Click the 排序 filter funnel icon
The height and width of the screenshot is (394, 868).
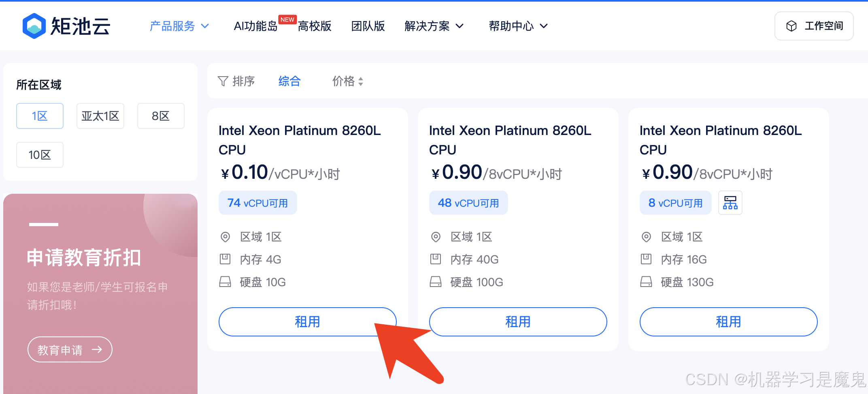click(x=223, y=81)
